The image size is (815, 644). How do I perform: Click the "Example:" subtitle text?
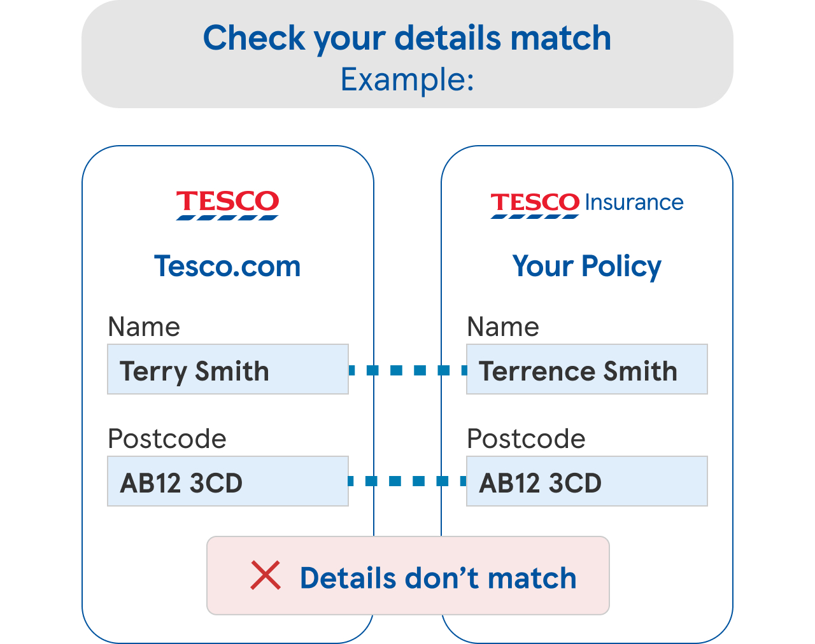pyautogui.click(x=407, y=80)
